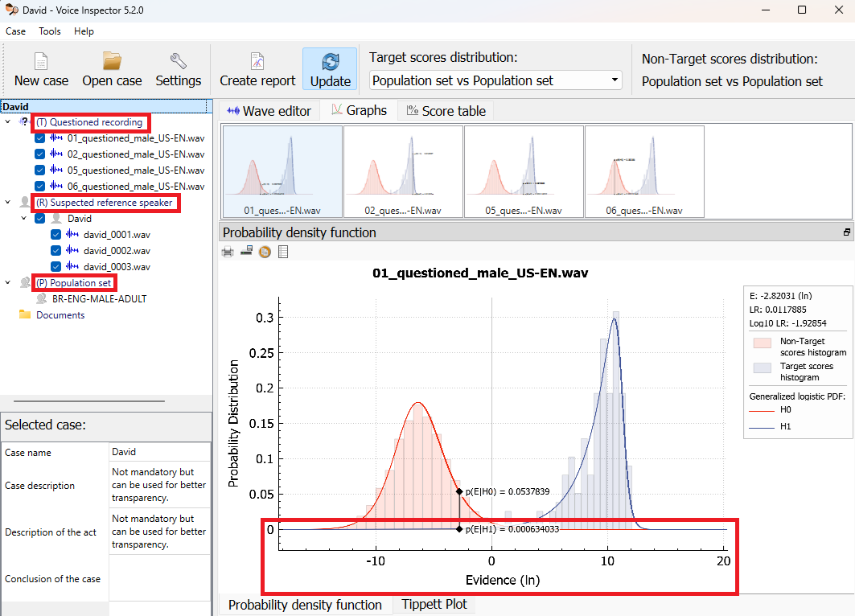
Task: Select the 02_ques...-EN.wav graph thumbnail
Action: (x=403, y=172)
